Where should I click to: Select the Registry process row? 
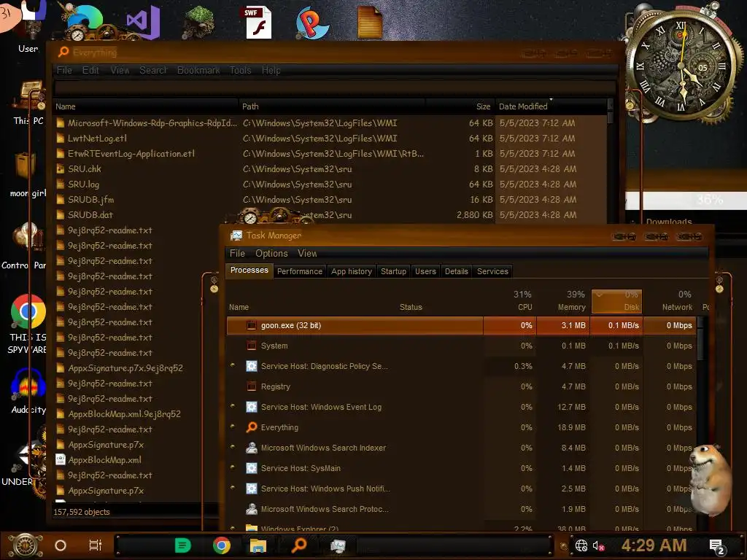coord(462,386)
